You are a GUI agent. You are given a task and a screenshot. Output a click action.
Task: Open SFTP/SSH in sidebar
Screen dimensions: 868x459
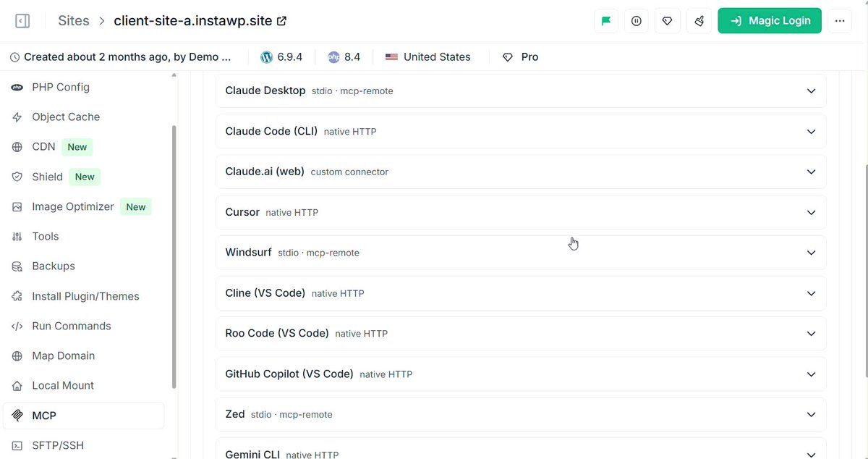tap(58, 445)
